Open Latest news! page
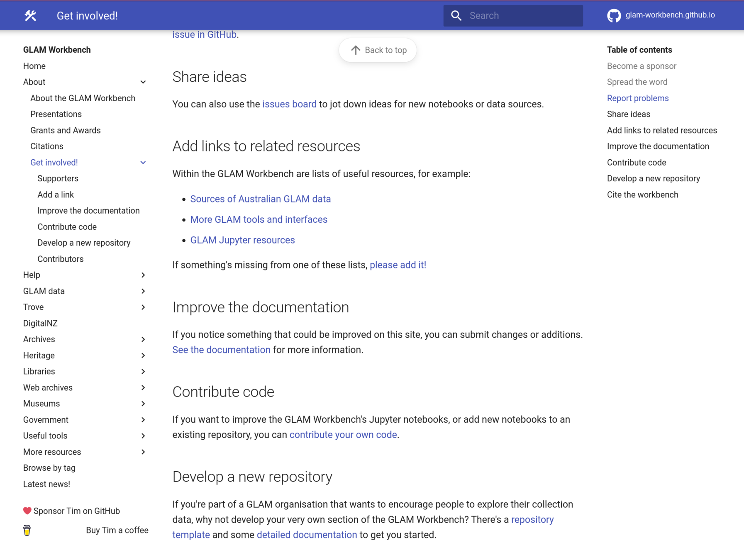 46,484
